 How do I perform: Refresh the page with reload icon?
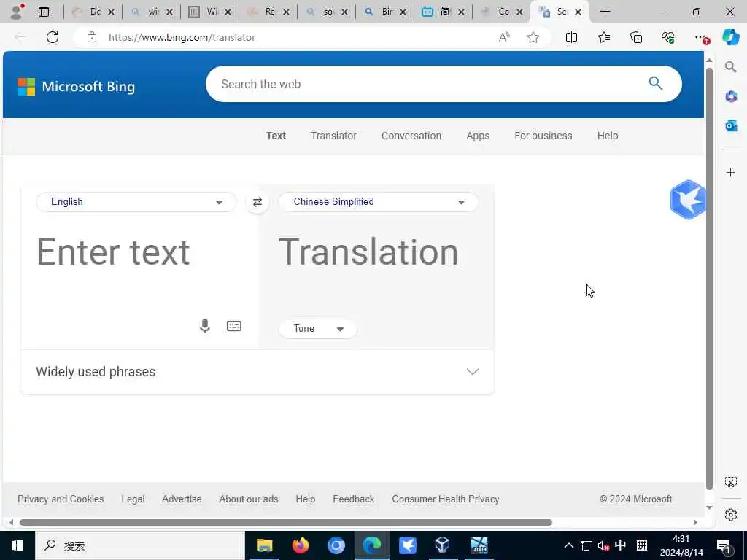[53, 37]
